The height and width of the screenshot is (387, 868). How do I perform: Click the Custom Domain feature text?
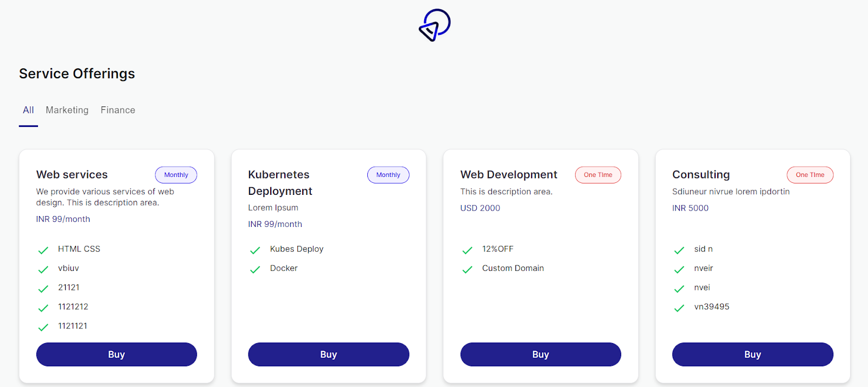coord(513,268)
